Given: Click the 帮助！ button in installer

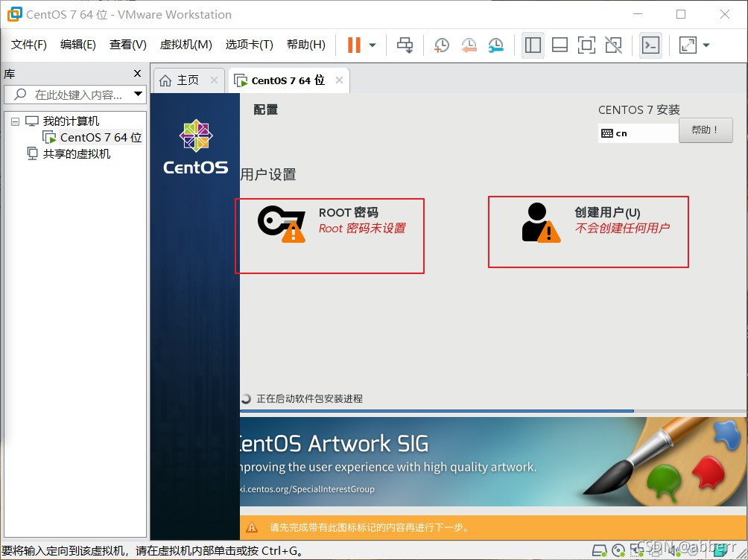Looking at the screenshot, I should point(706,130).
